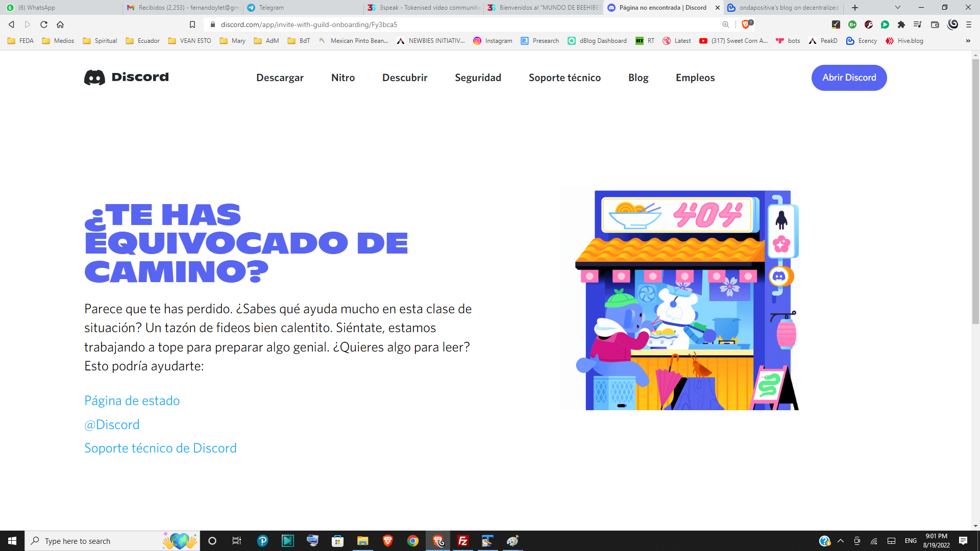Open the PeakD bookmark

(x=823, y=41)
